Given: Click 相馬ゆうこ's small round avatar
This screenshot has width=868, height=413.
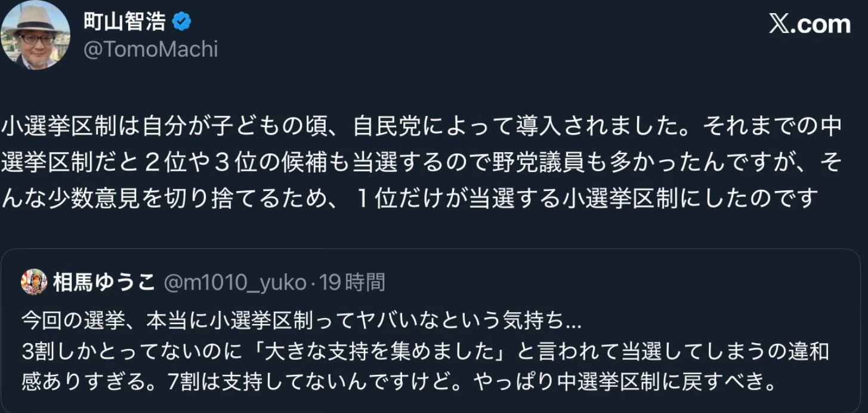Looking at the screenshot, I should pyautogui.click(x=34, y=282).
